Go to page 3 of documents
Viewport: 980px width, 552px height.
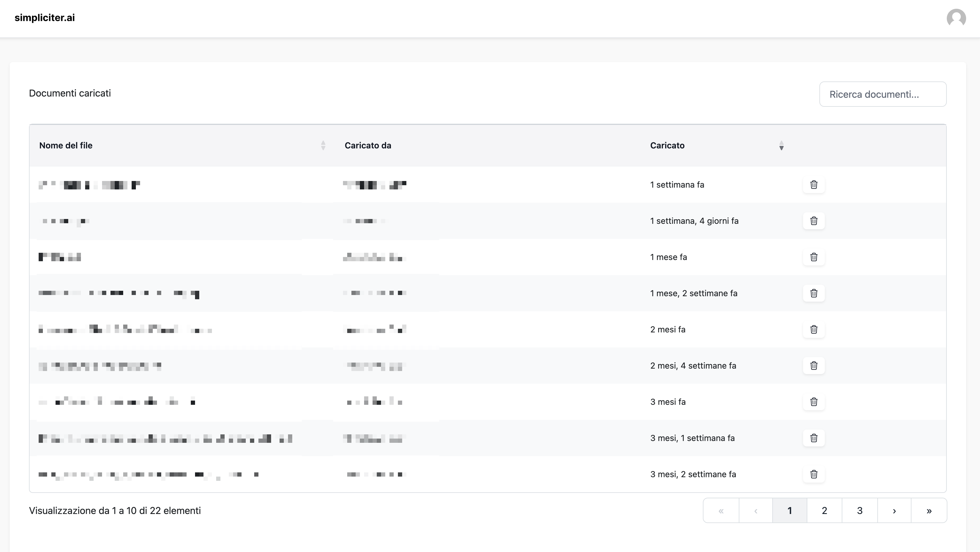tap(860, 511)
